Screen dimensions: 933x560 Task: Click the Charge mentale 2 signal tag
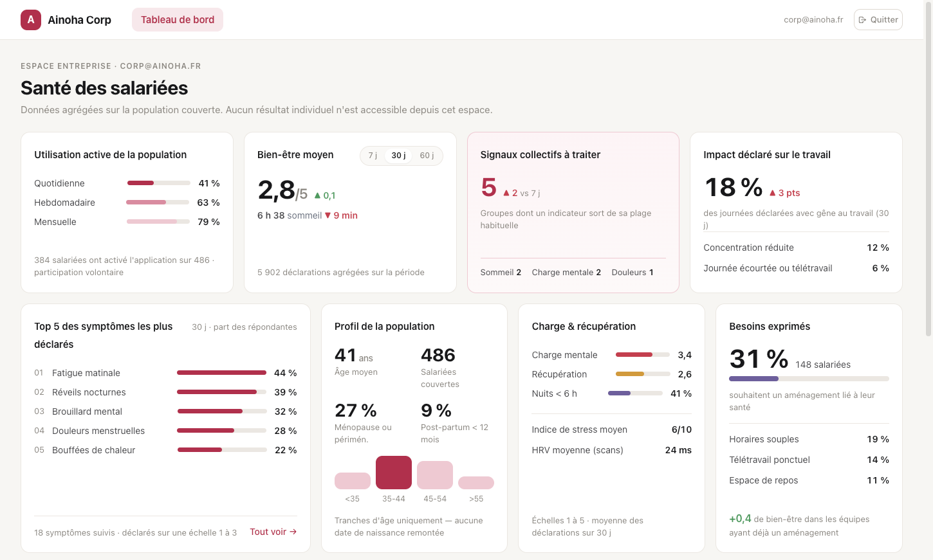tap(566, 273)
